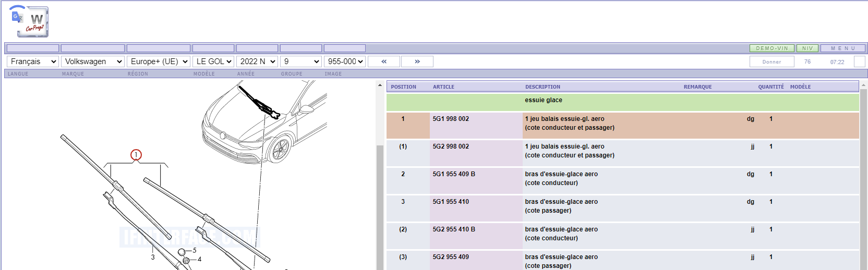Open the Année dropdown showing 2022 N
Viewport: 868px width, 270px height.
[257, 62]
